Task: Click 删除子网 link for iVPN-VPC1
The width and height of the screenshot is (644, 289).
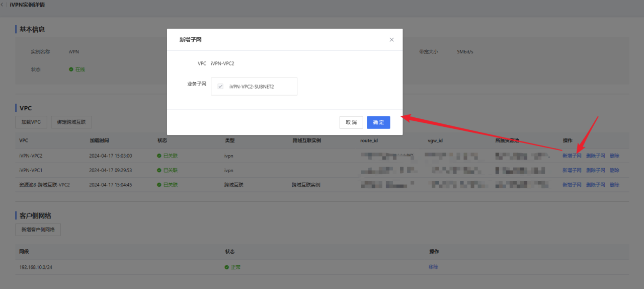Action: tap(596, 171)
